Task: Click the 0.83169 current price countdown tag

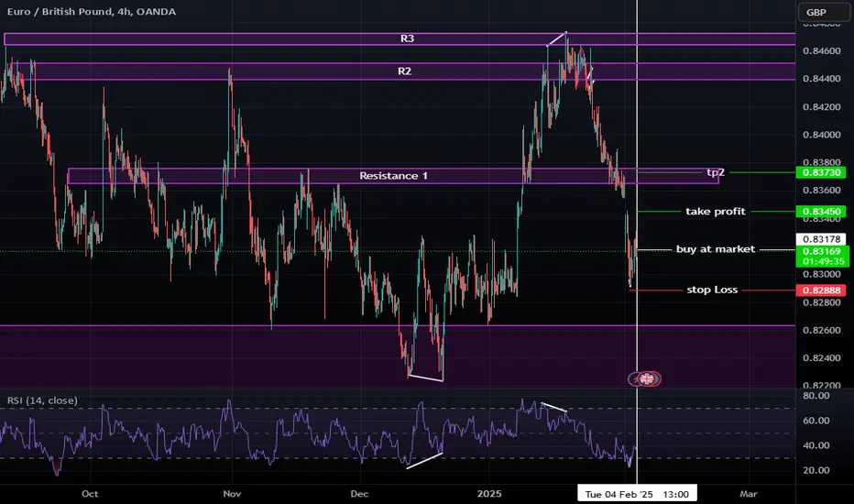Action: [822, 256]
